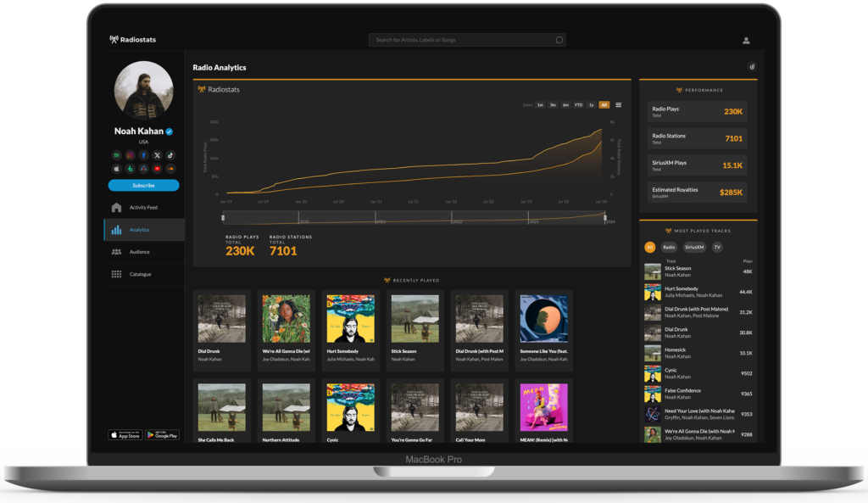This screenshot has height=503, width=868.
Task: Click the search field for artists, labels or songs
Action: pyautogui.click(x=466, y=40)
